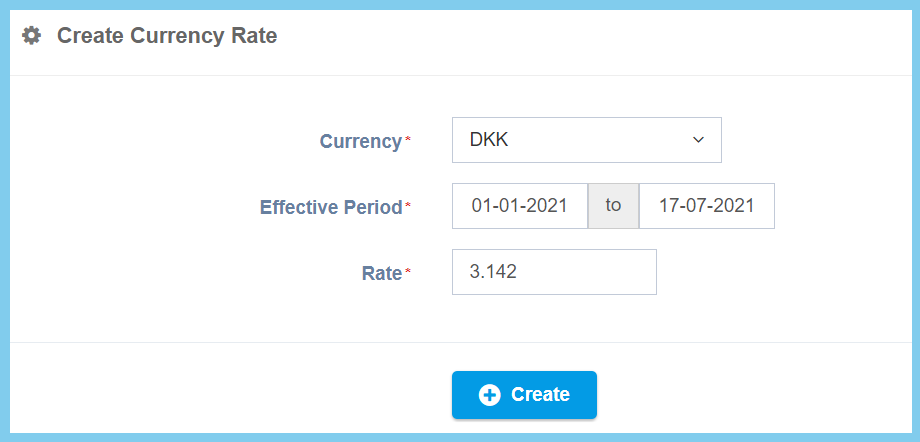This screenshot has height=442, width=920.
Task: Click the red asterisk next to Currency
Action: [x=407, y=141]
